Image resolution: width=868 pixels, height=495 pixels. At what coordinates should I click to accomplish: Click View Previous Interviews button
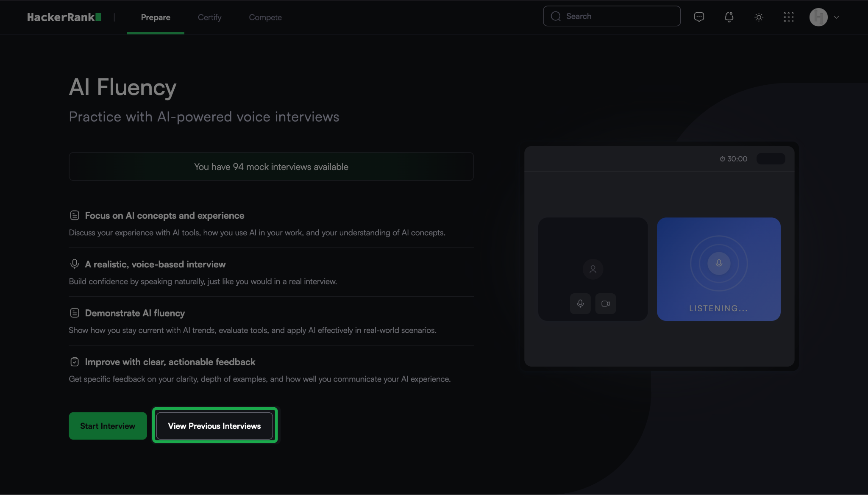[x=214, y=426]
